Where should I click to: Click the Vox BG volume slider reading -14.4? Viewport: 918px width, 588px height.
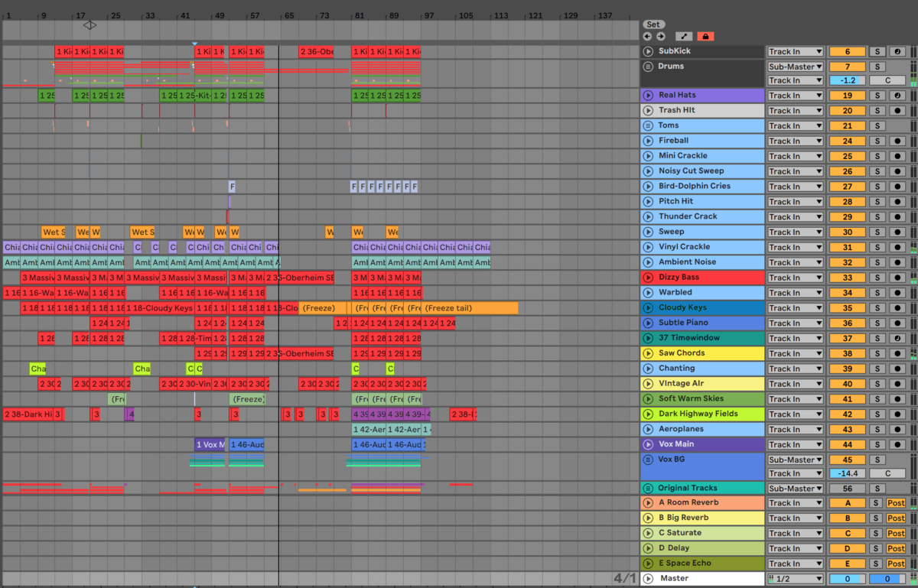pyautogui.click(x=847, y=473)
